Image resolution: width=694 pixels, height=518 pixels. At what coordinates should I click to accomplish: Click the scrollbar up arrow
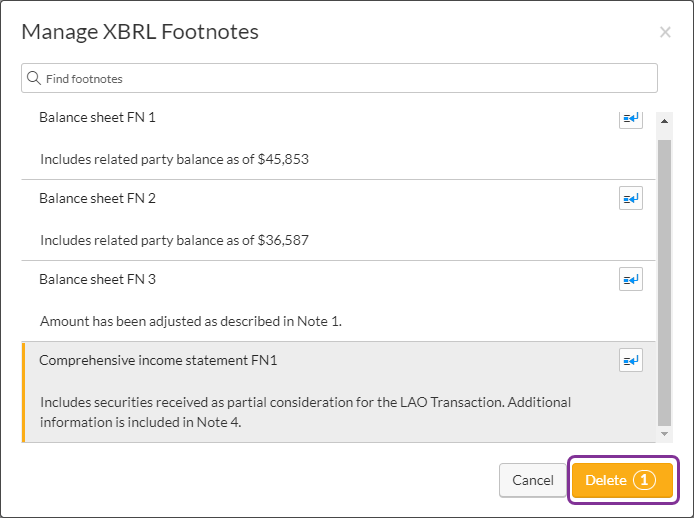(664, 121)
